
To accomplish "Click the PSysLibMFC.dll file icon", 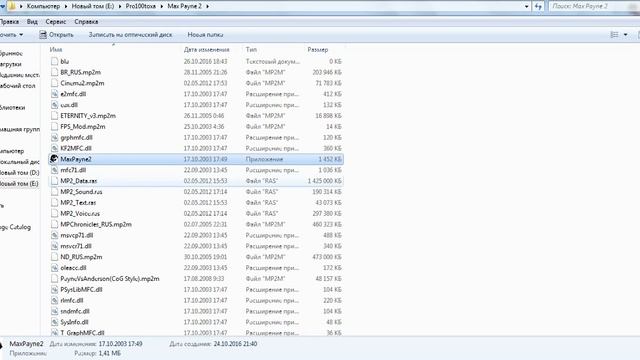I will [x=54, y=289].
